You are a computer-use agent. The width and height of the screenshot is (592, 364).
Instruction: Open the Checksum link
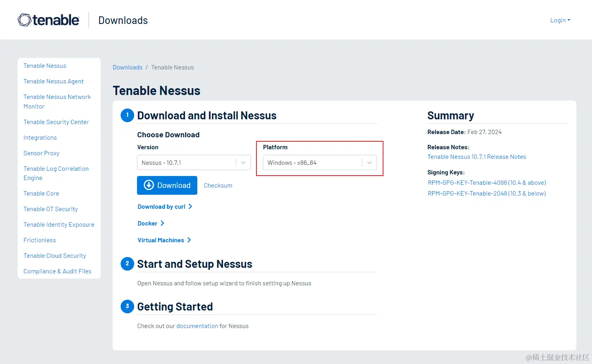point(218,186)
